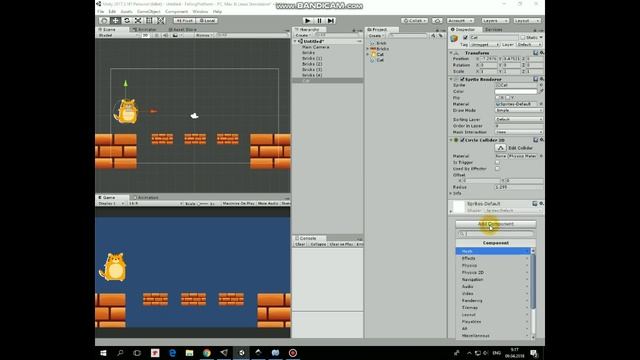The height and width of the screenshot is (360, 640).
Task: Select the Rect Transform tool
Action: [x=149, y=20]
